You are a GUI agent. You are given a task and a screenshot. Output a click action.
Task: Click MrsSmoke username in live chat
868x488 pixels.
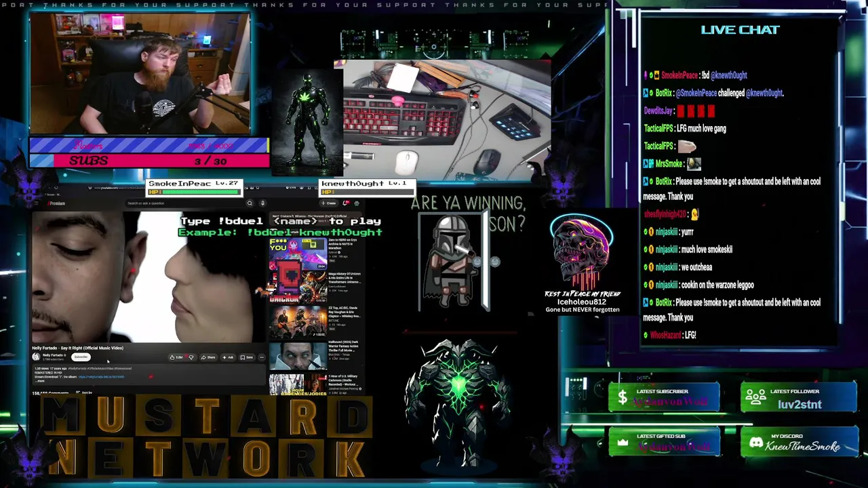(669, 163)
